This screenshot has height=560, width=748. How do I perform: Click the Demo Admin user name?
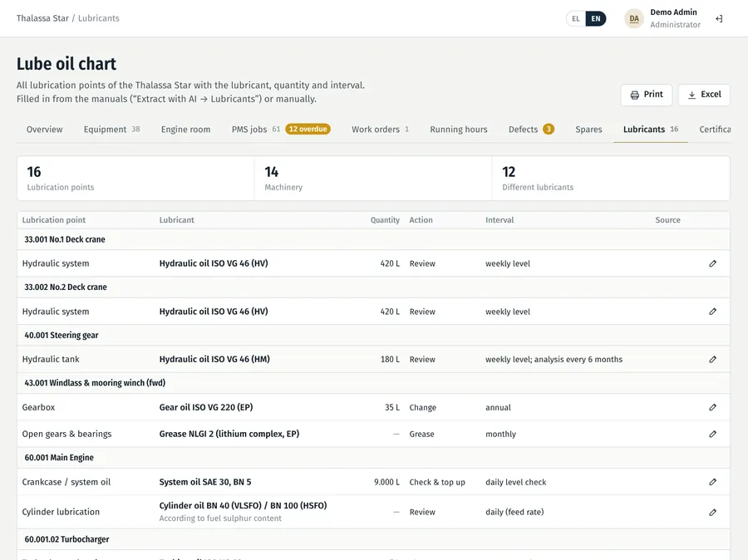[673, 12]
